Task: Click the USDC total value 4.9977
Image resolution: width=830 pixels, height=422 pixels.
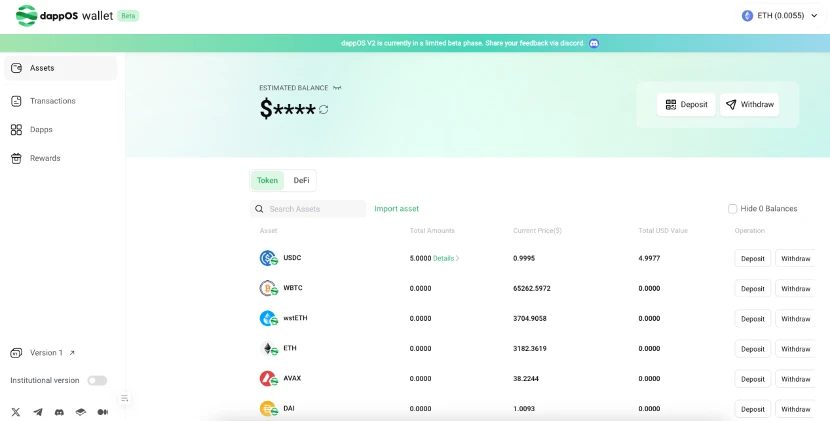Action: coord(649,258)
